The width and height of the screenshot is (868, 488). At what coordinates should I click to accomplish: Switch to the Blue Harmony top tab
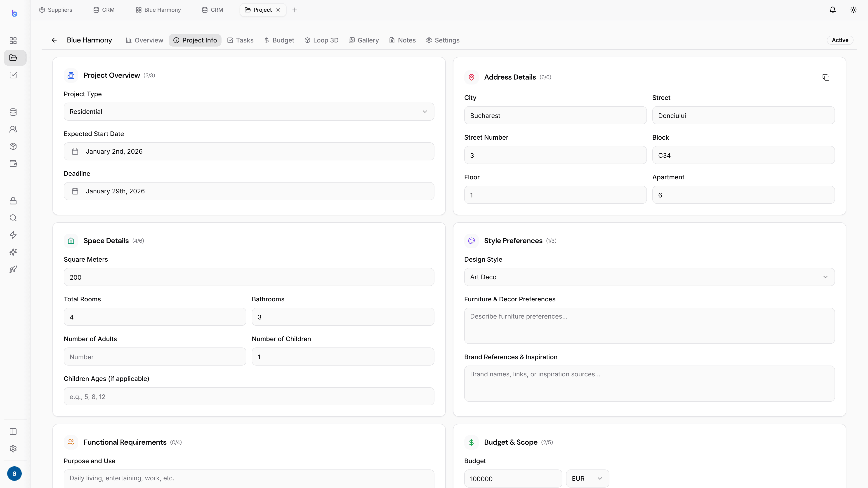tap(158, 10)
